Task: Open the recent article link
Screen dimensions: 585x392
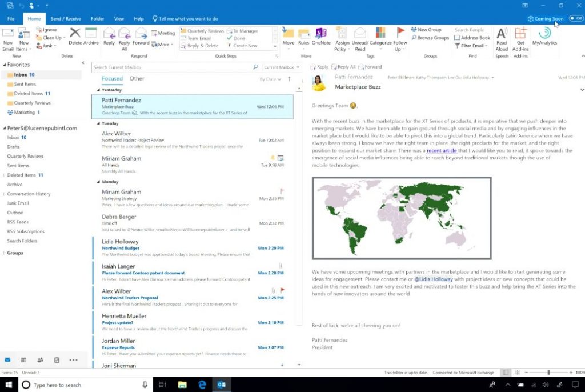Action: [x=442, y=150]
